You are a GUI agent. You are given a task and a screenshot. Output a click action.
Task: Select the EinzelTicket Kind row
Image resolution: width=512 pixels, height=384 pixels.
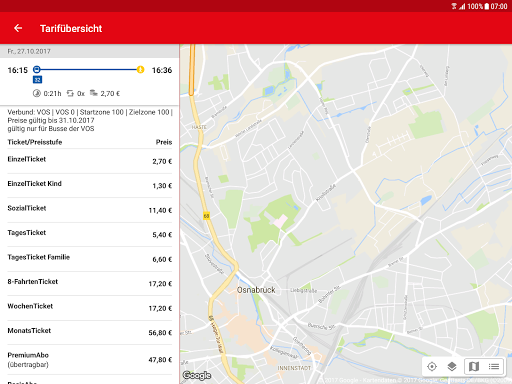click(x=90, y=186)
